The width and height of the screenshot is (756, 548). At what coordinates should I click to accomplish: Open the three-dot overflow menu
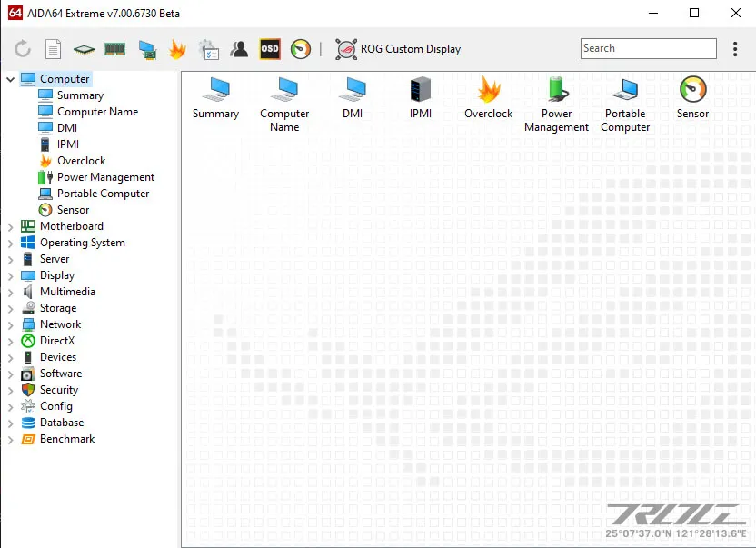tap(735, 49)
